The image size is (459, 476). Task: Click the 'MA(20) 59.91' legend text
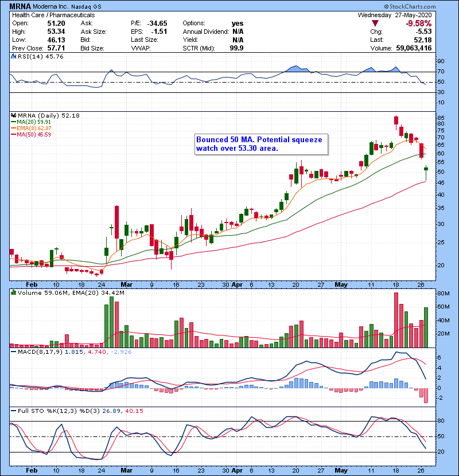click(34, 122)
